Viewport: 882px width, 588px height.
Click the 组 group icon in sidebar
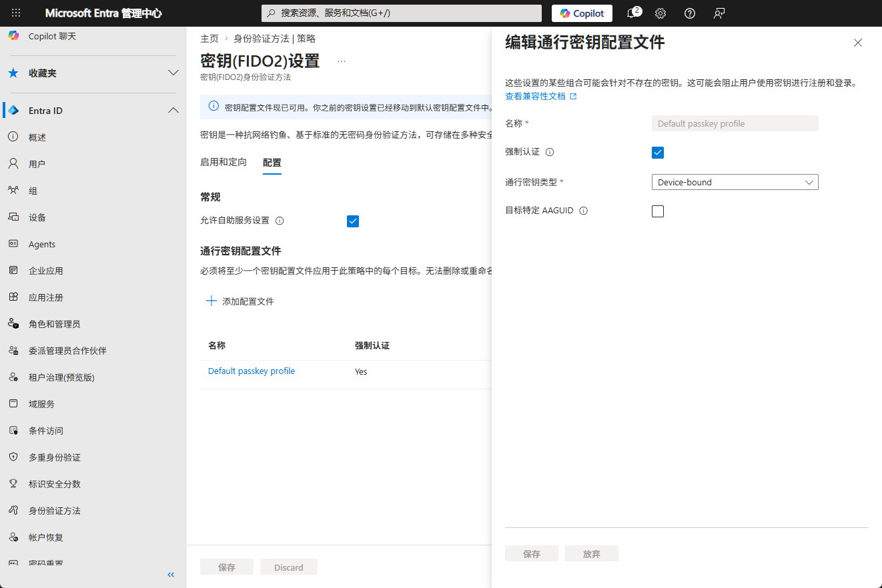click(x=13, y=191)
